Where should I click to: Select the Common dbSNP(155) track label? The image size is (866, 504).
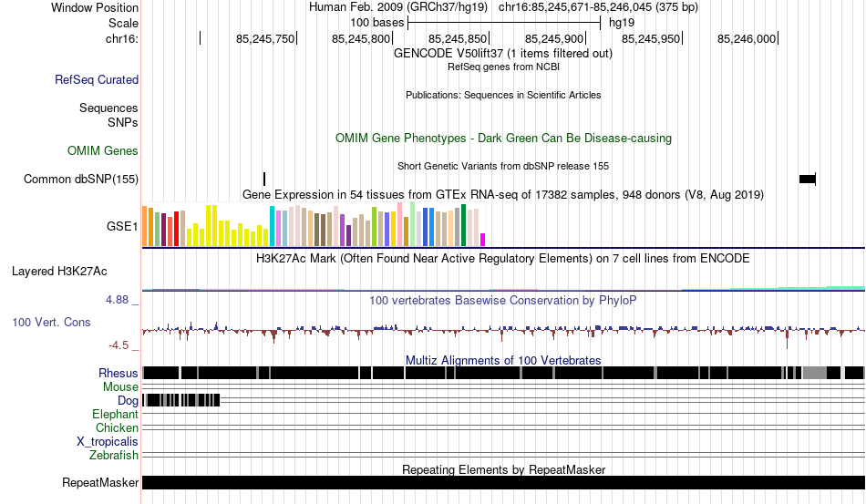point(81,179)
